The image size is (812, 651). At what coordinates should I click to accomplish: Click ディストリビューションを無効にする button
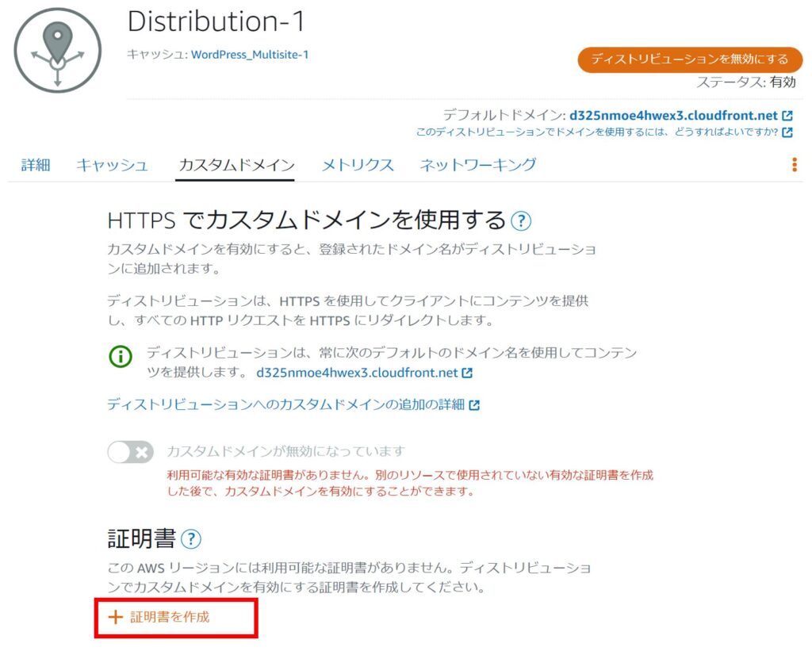(x=690, y=59)
